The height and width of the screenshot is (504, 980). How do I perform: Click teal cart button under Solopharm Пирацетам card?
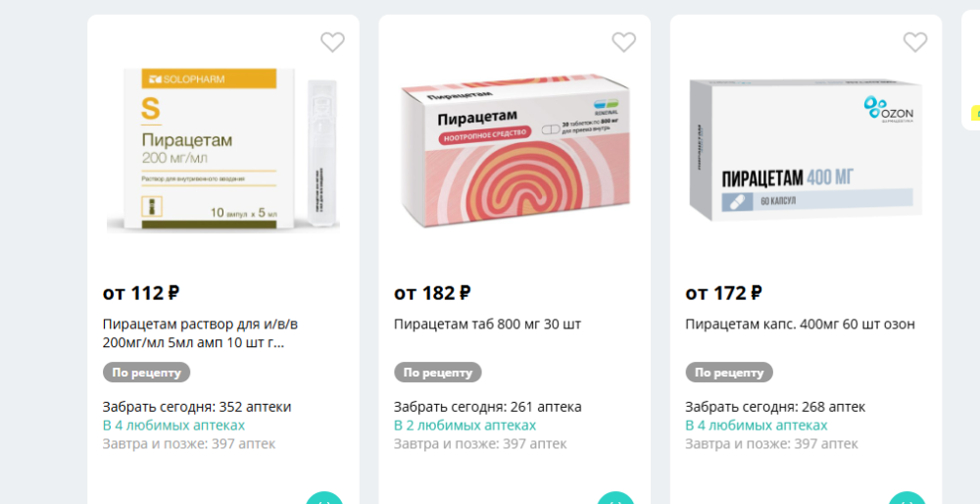(324, 499)
